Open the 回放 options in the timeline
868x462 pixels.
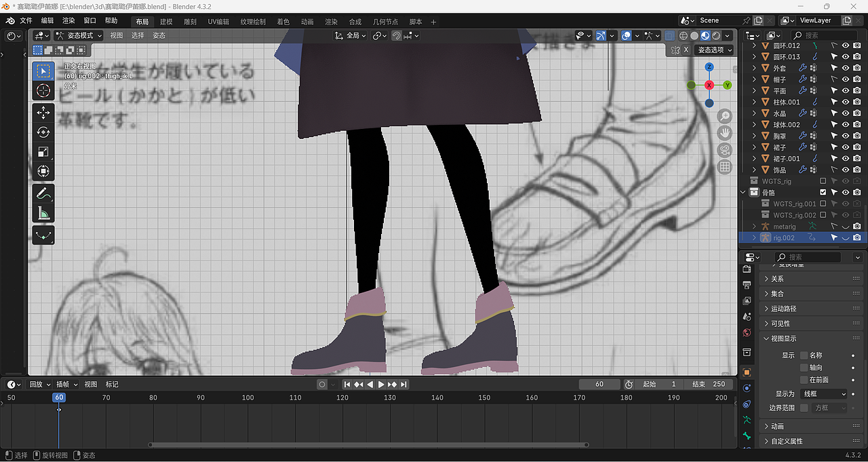coord(37,384)
